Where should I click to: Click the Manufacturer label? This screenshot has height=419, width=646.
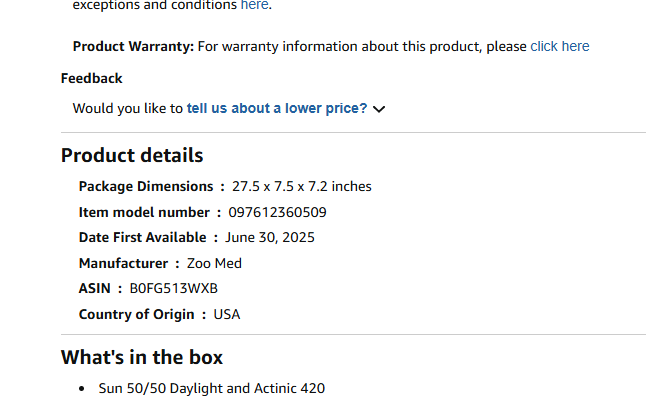point(123,263)
